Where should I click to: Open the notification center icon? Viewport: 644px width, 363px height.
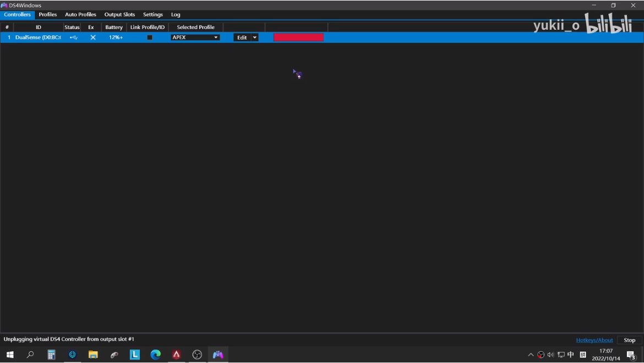631,355
